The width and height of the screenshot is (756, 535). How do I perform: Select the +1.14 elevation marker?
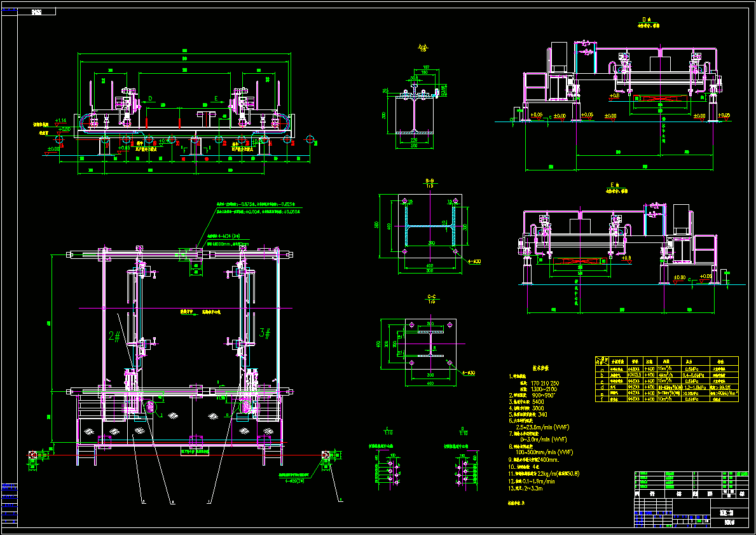coord(61,121)
